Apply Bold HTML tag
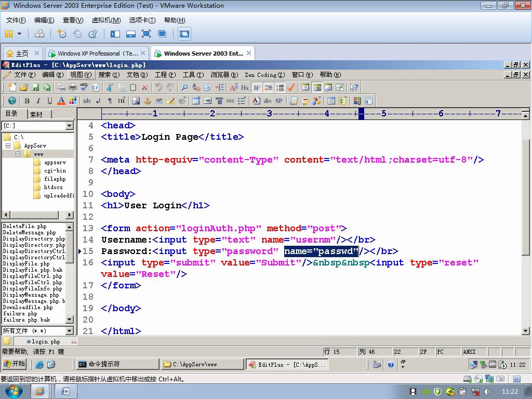This screenshot has height=399, width=532. pyautogui.click(x=27, y=101)
